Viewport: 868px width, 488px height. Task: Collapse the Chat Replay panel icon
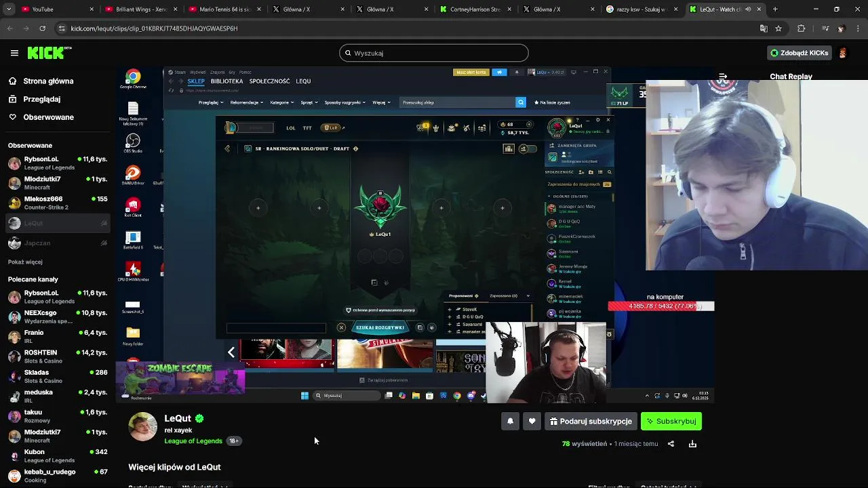click(723, 77)
